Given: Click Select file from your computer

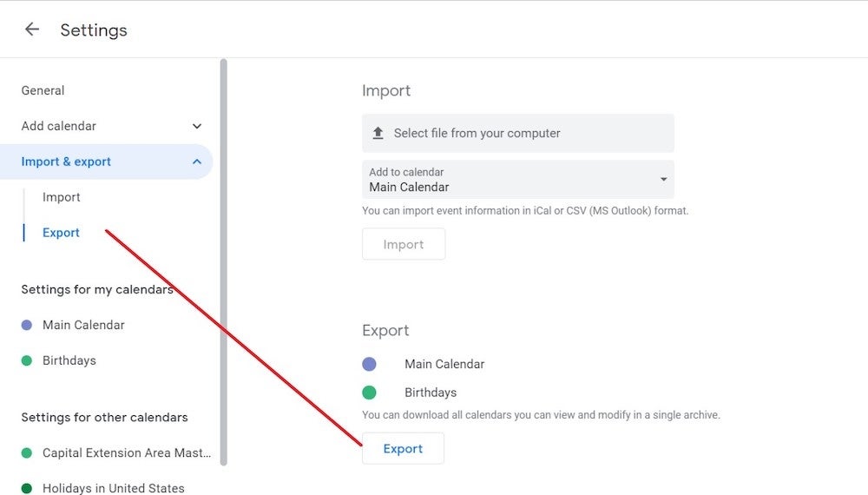Looking at the screenshot, I should pos(518,133).
